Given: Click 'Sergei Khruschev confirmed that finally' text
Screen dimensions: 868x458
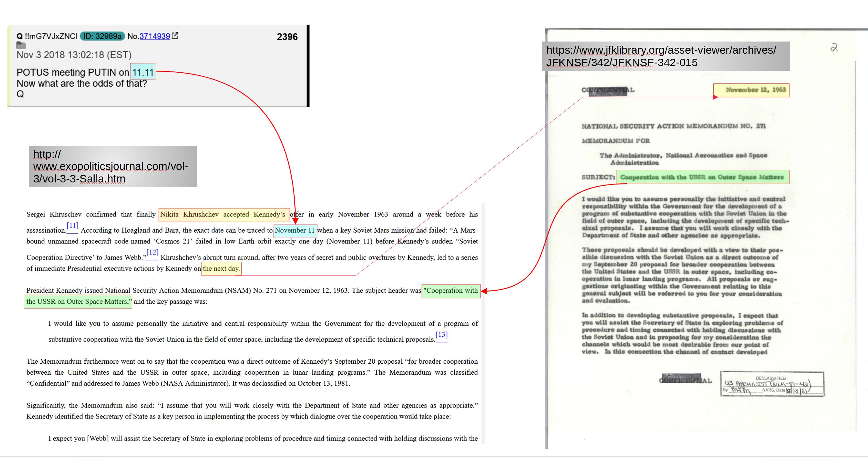Looking at the screenshot, I should click(91, 214).
